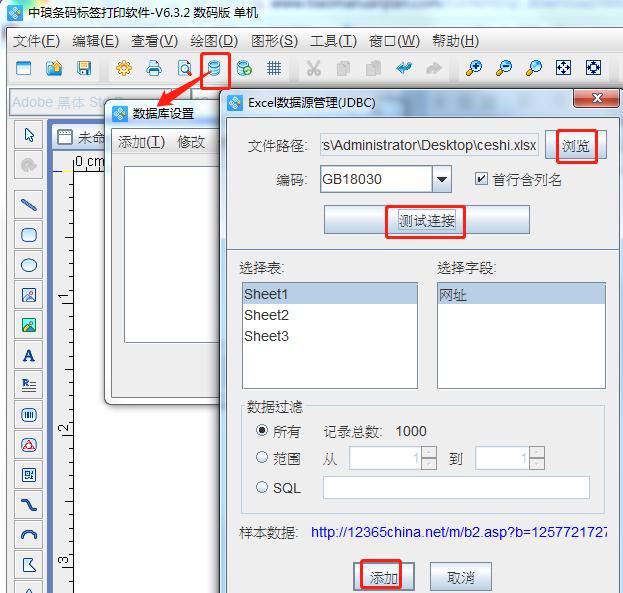This screenshot has height=593, width=623.
Task: Open file via the folder toolbar icon
Action: click(x=54, y=68)
